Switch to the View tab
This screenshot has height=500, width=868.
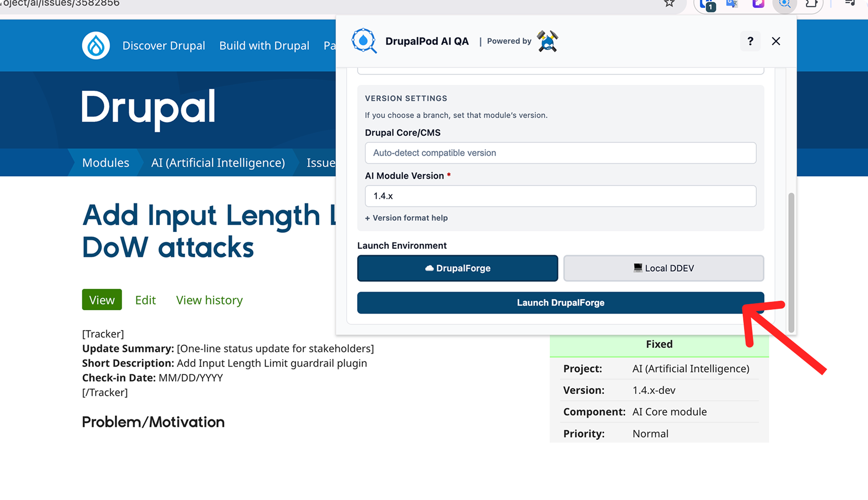(x=102, y=300)
